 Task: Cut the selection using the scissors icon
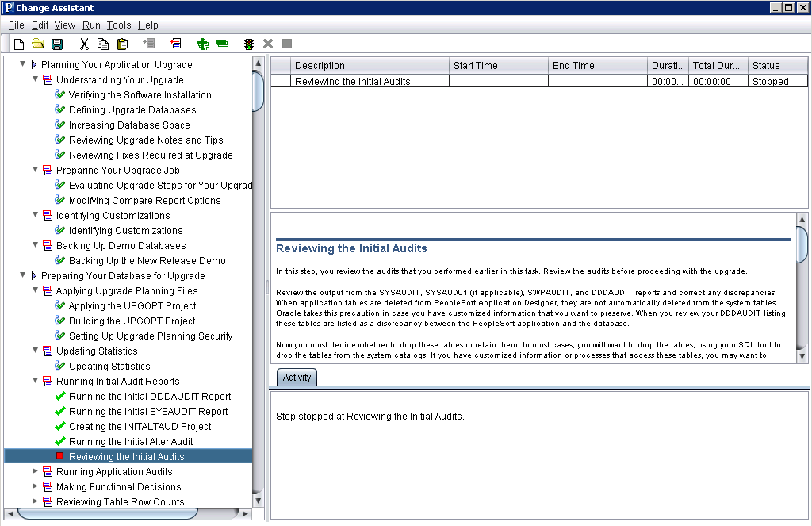point(84,44)
